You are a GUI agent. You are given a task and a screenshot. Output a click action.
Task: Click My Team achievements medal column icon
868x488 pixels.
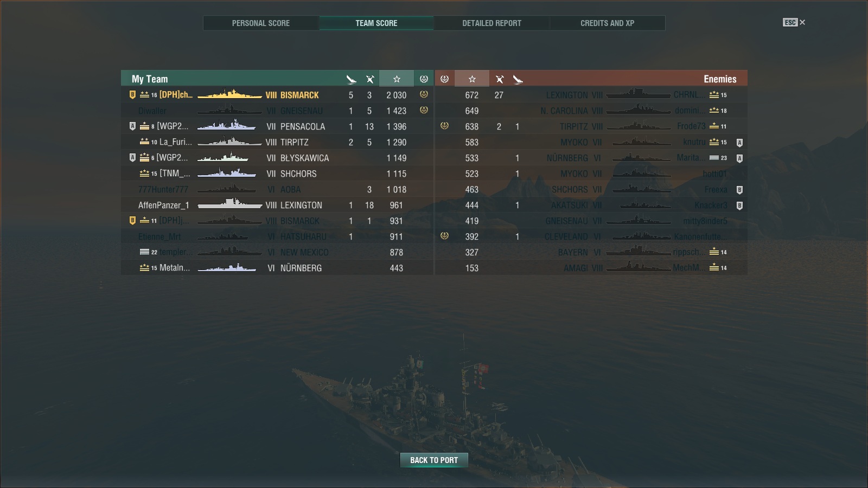pyautogui.click(x=424, y=79)
